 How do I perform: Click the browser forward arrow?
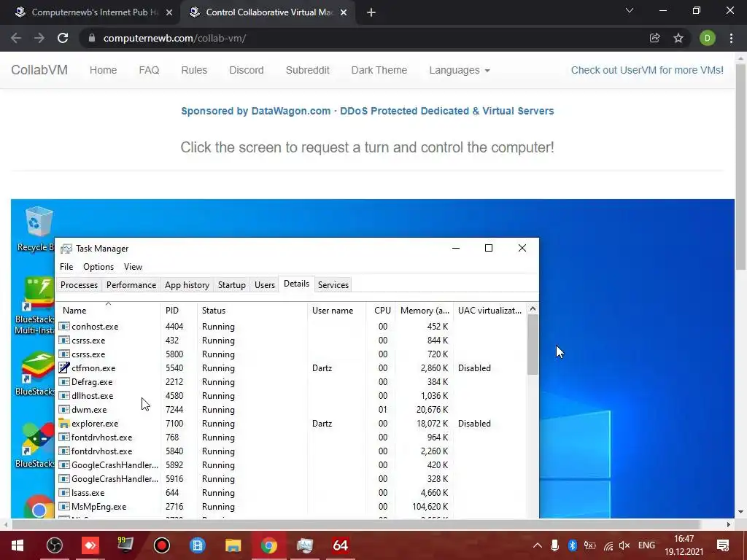click(x=39, y=38)
